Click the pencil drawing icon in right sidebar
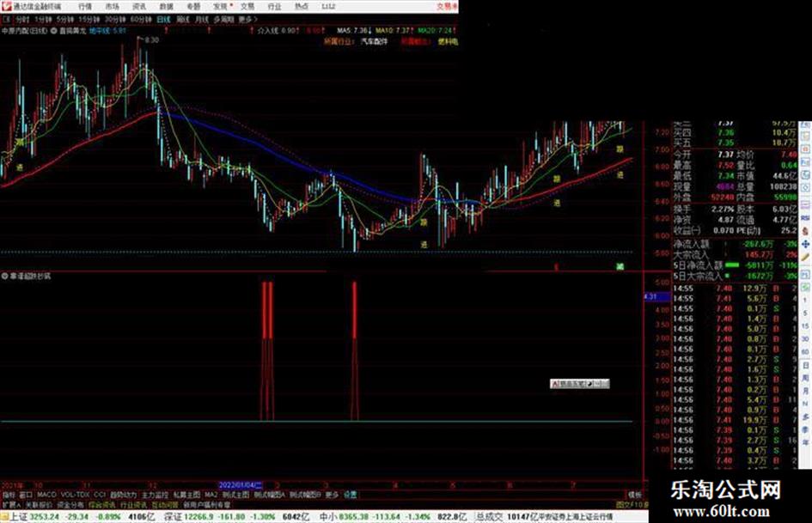Screen dimensions: 812x523 tap(805, 257)
